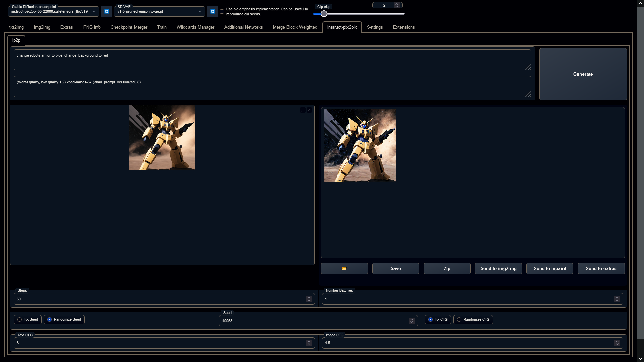Click the Number Batches stepper arrows
The height and width of the screenshot is (362, 644).
pyautogui.click(x=617, y=299)
